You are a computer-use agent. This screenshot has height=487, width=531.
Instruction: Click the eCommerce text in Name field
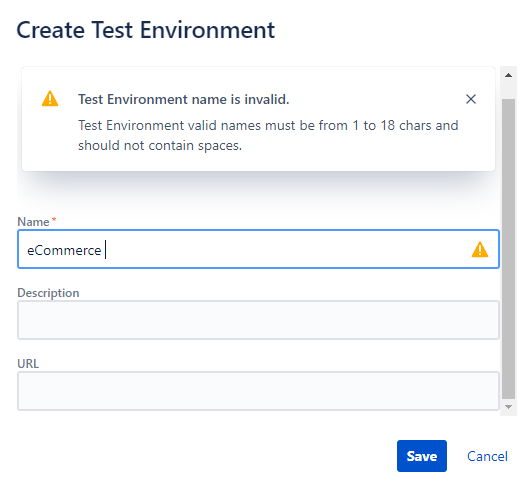pyautogui.click(x=64, y=251)
